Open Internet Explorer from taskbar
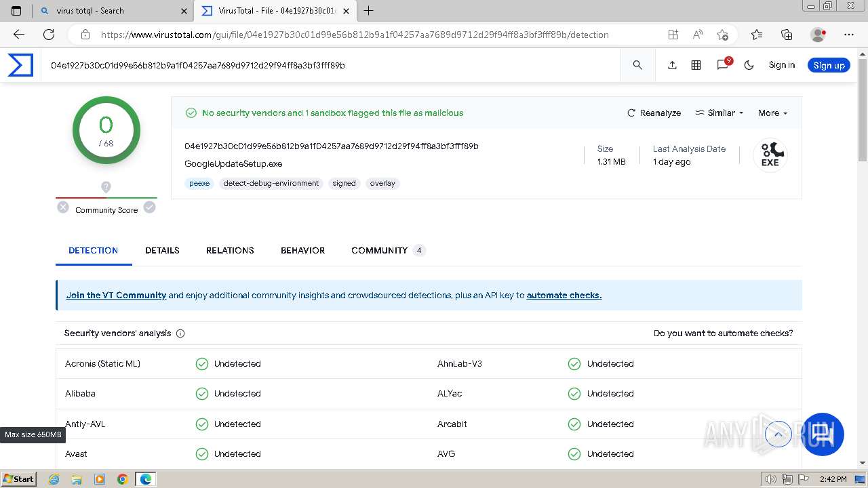 pos(54,479)
